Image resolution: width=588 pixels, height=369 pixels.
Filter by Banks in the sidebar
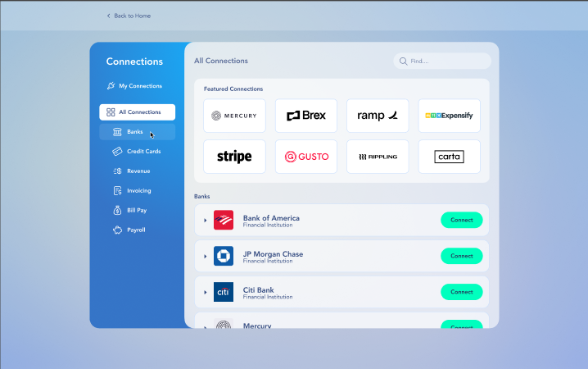138,132
